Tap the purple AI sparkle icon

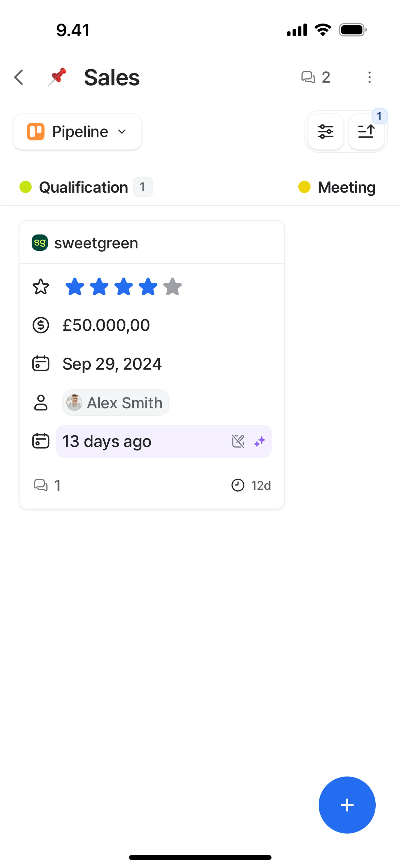[260, 442]
